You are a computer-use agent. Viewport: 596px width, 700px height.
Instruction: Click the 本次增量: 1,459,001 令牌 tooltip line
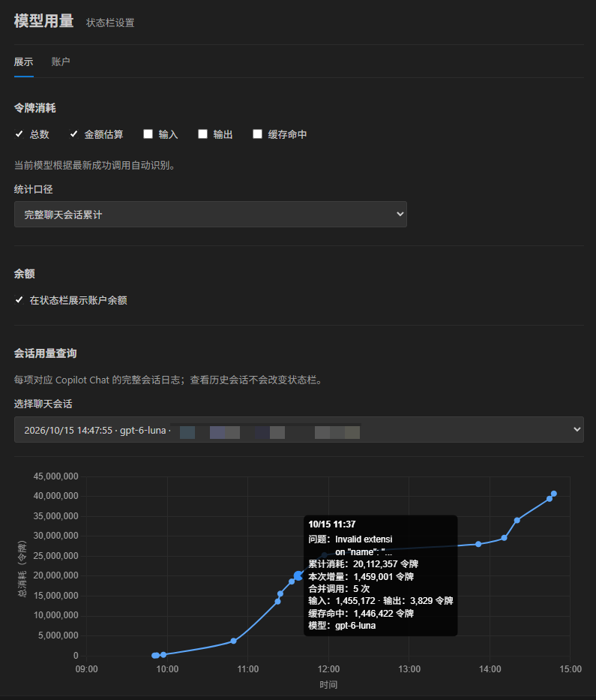[x=361, y=577]
